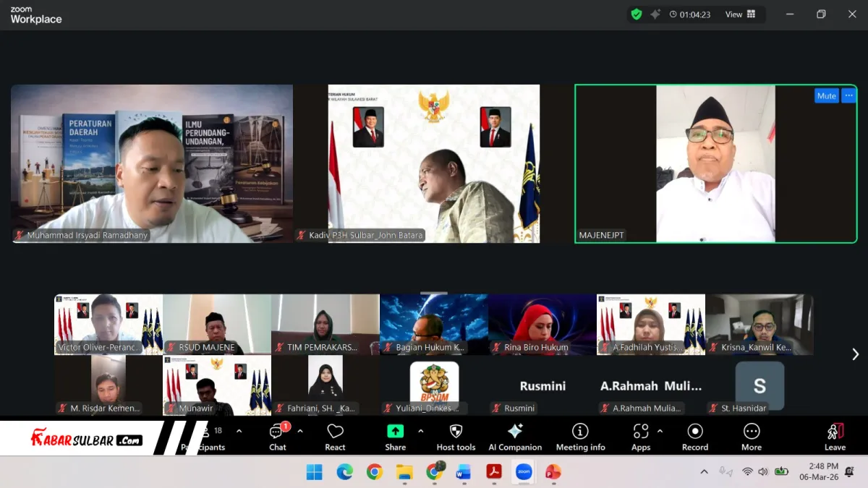Click the green encryption shield icon
The width and height of the screenshot is (868, 488).
pos(637,14)
